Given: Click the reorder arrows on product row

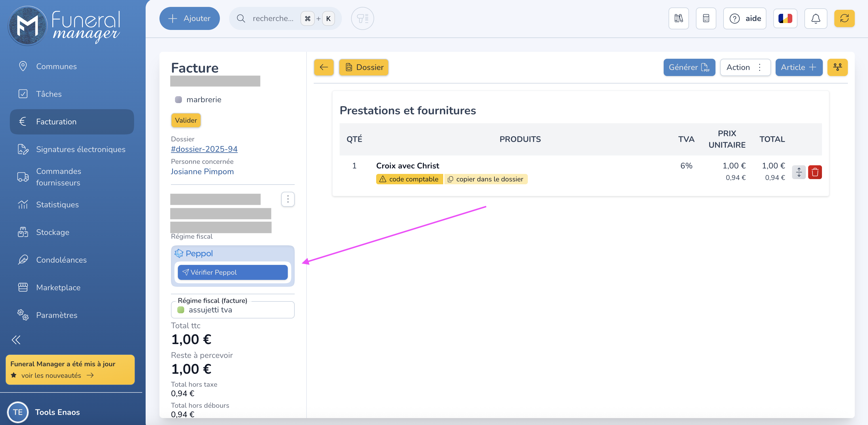Looking at the screenshot, I should pos(799,172).
